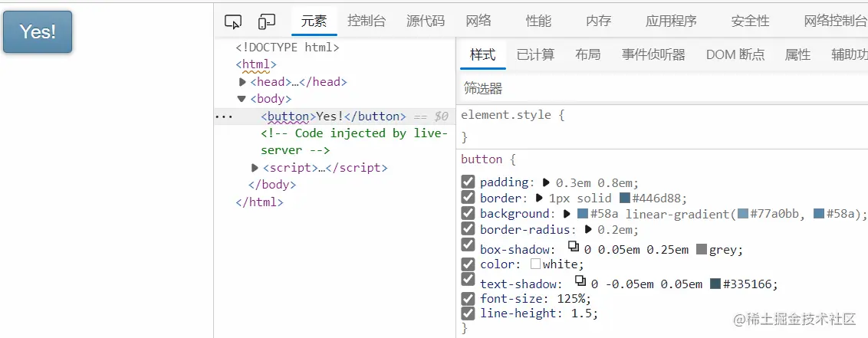This screenshot has height=338, width=868.
Task: Uncheck the border-radius property checkbox
Action: coord(468,228)
